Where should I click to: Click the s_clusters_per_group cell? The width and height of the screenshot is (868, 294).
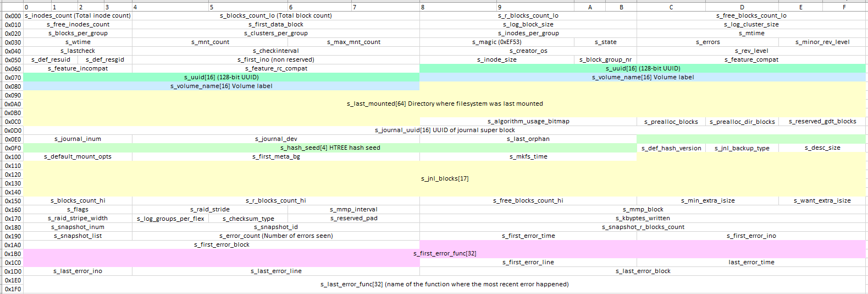tap(276, 33)
